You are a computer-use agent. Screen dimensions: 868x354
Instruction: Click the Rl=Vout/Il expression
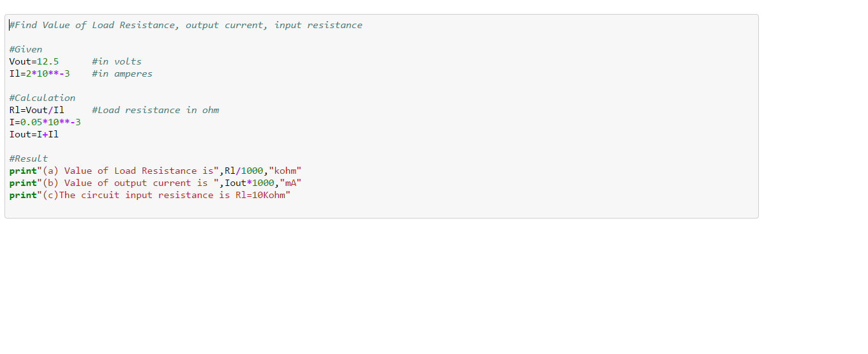click(36, 111)
